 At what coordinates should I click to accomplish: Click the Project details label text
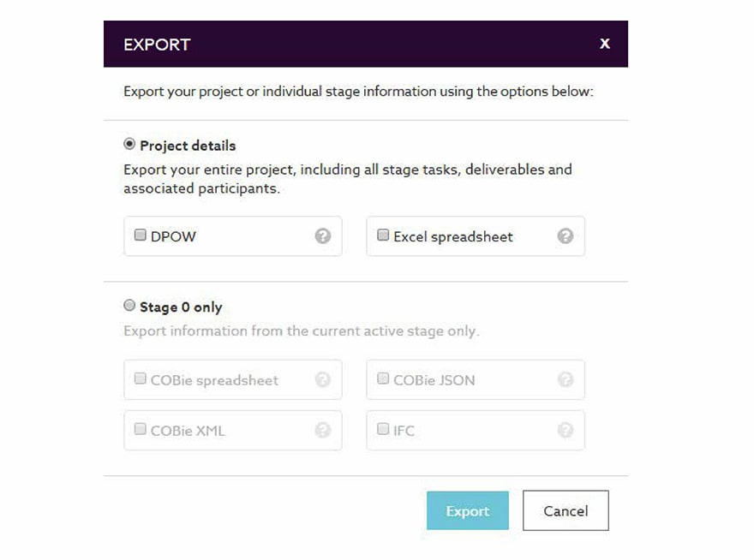[x=188, y=146]
